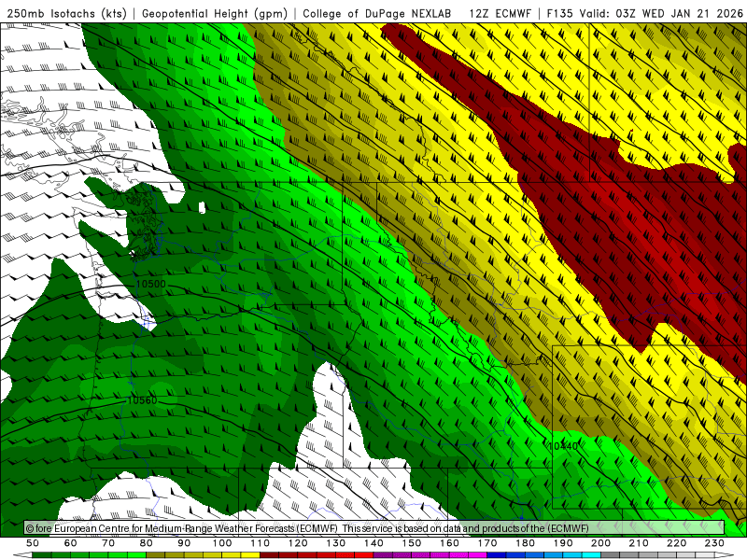Click the 10560 height contour label
Viewport: 747px width, 560px height.
(142, 400)
